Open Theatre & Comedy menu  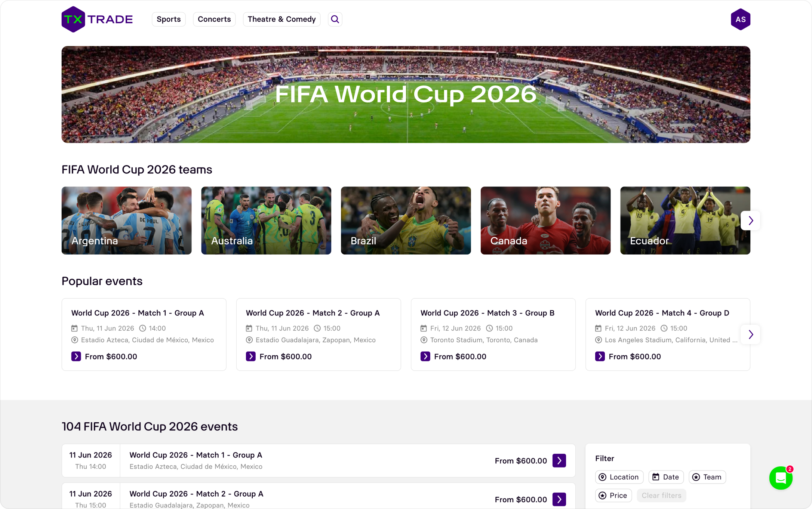coord(282,19)
